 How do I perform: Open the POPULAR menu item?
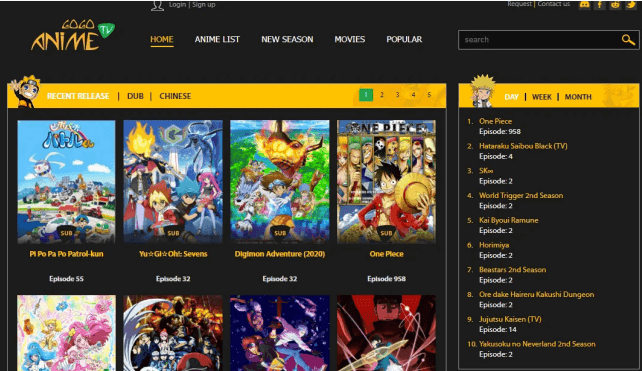(x=404, y=39)
